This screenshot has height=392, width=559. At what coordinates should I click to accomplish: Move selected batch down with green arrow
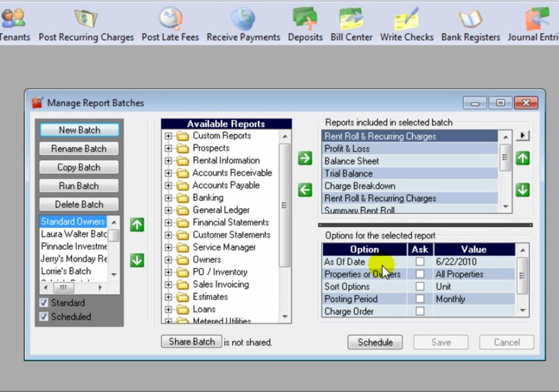[x=137, y=260]
